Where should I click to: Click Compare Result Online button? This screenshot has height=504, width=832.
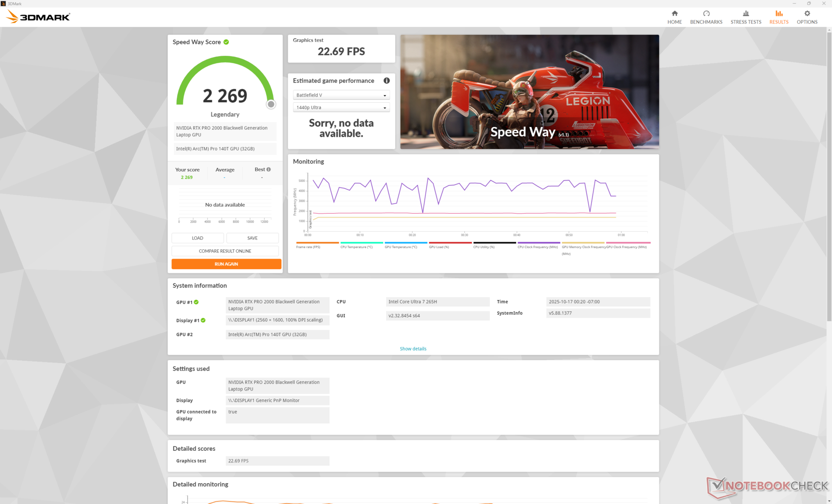225,251
